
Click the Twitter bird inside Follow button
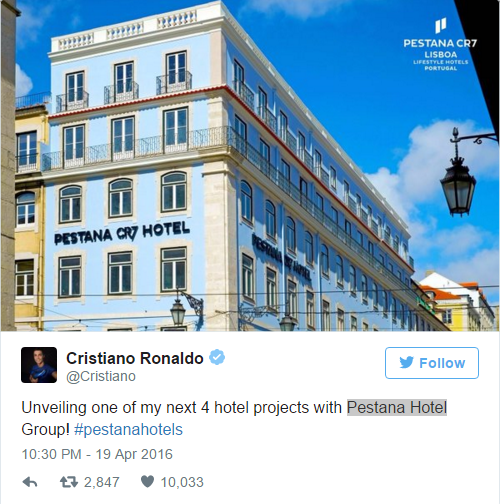[x=406, y=363]
